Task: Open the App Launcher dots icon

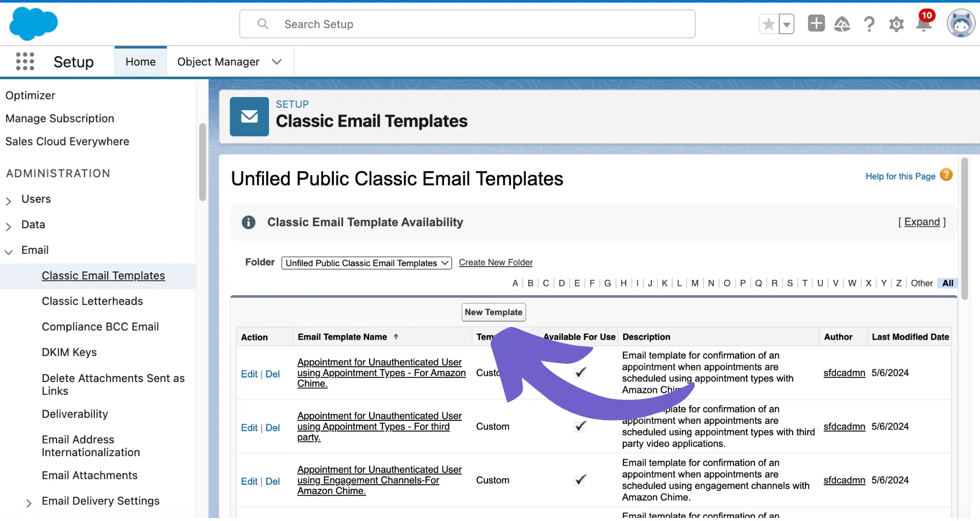Action: click(25, 61)
